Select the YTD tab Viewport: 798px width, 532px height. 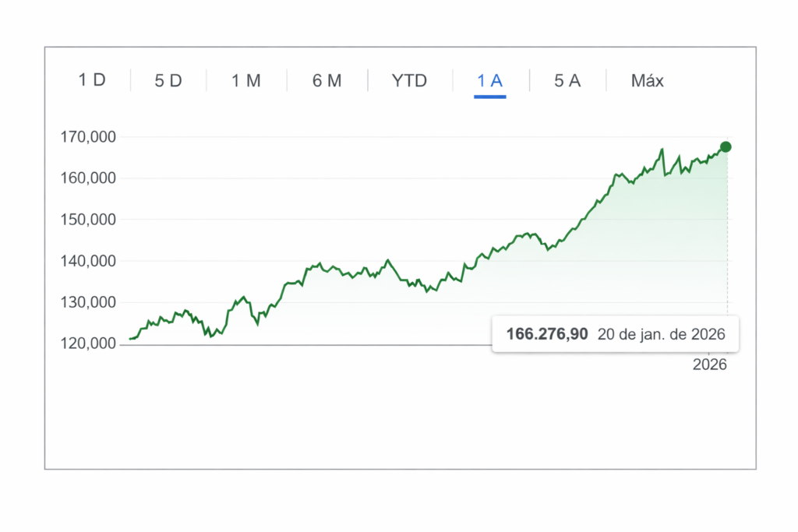click(x=409, y=80)
